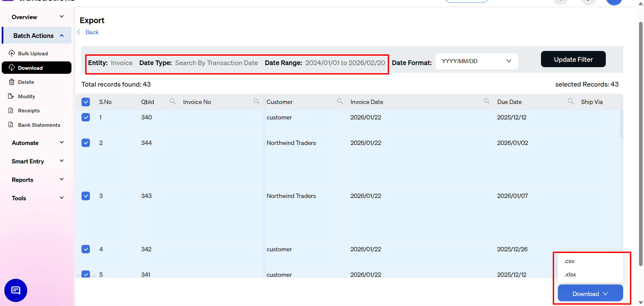Select the .xlsx export format option
The image size is (644, 306).
coord(570,274)
